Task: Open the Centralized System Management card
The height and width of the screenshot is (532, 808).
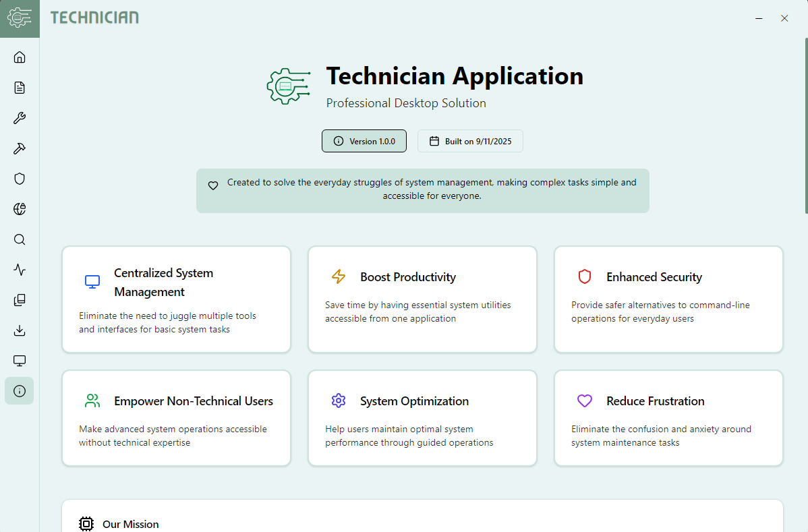Action: click(x=176, y=299)
